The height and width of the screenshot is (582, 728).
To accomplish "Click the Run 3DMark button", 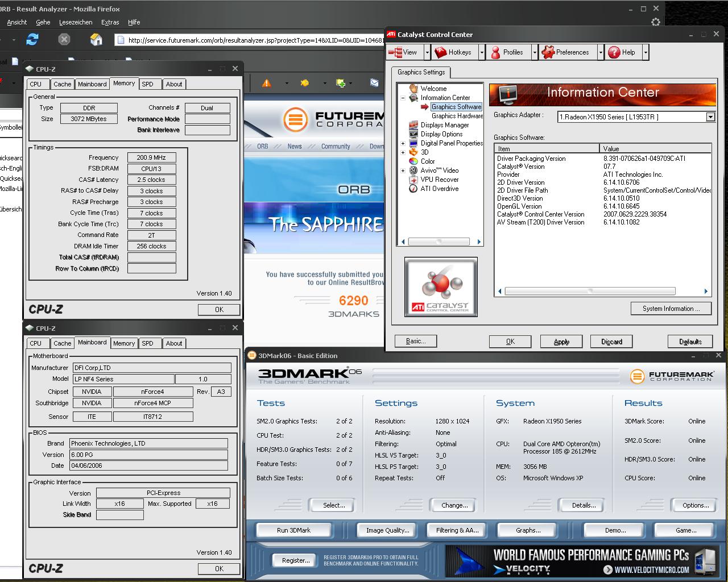I will [293, 530].
